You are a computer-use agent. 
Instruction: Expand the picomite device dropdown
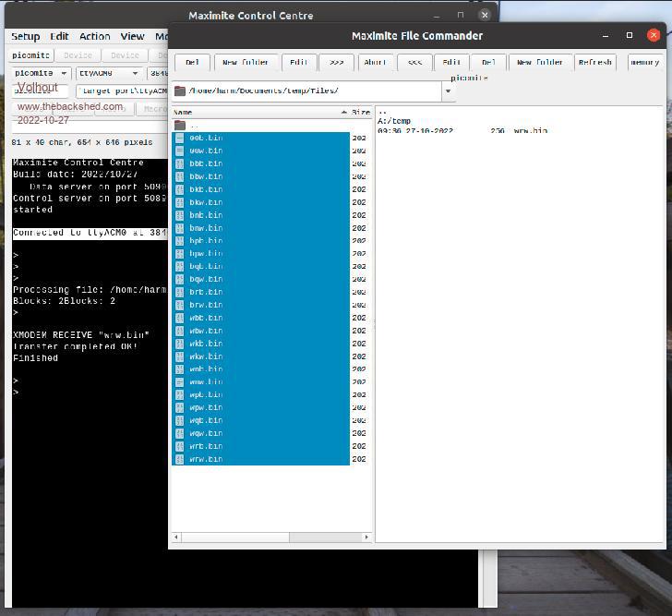click(65, 73)
